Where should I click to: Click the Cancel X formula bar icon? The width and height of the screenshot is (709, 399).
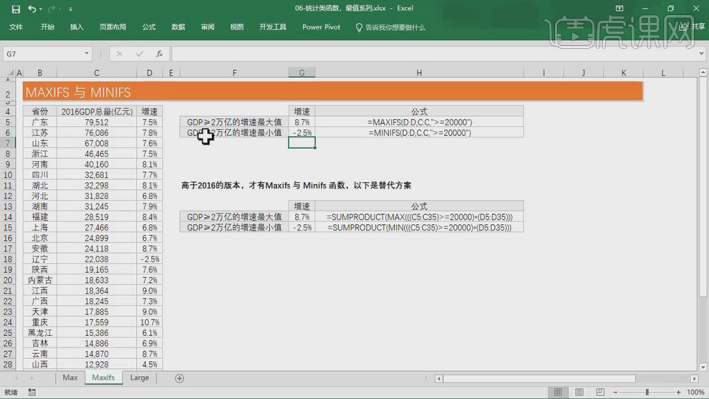tap(119, 54)
